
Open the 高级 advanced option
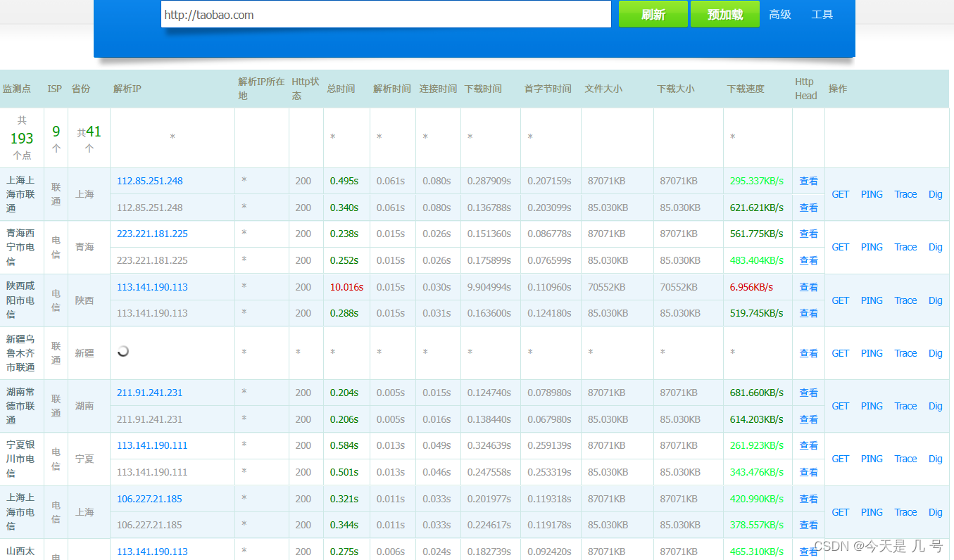780,14
